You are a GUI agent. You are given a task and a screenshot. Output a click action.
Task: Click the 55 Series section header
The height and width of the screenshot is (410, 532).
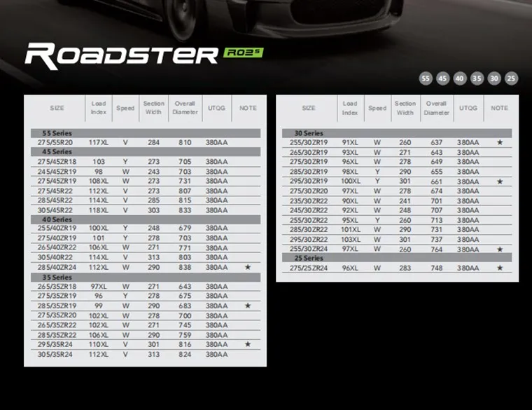[x=146, y=133]
